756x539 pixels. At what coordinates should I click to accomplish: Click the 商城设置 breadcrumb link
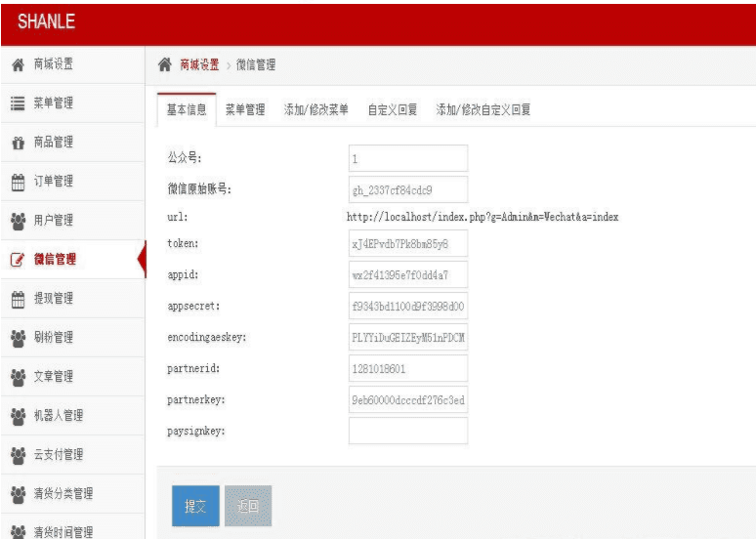(x=199, y=64)
